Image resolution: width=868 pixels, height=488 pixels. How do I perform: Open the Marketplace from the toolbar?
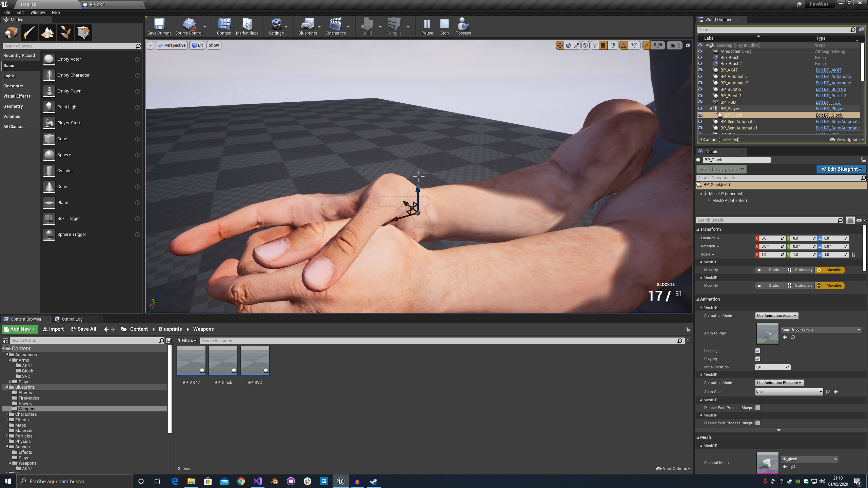tap(247, 26)
